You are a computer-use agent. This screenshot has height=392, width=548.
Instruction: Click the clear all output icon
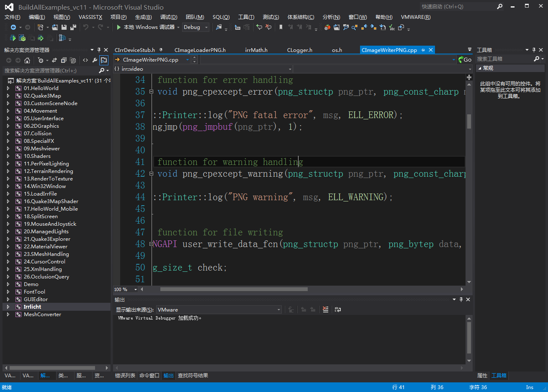(x=325, y=309)
